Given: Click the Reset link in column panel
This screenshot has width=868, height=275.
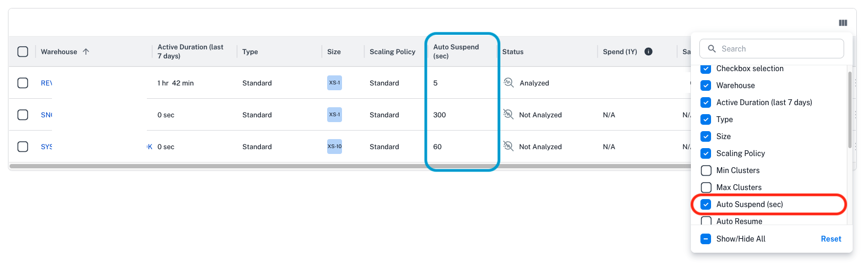Looking at the screenshot, I should (x=830, y=239).
